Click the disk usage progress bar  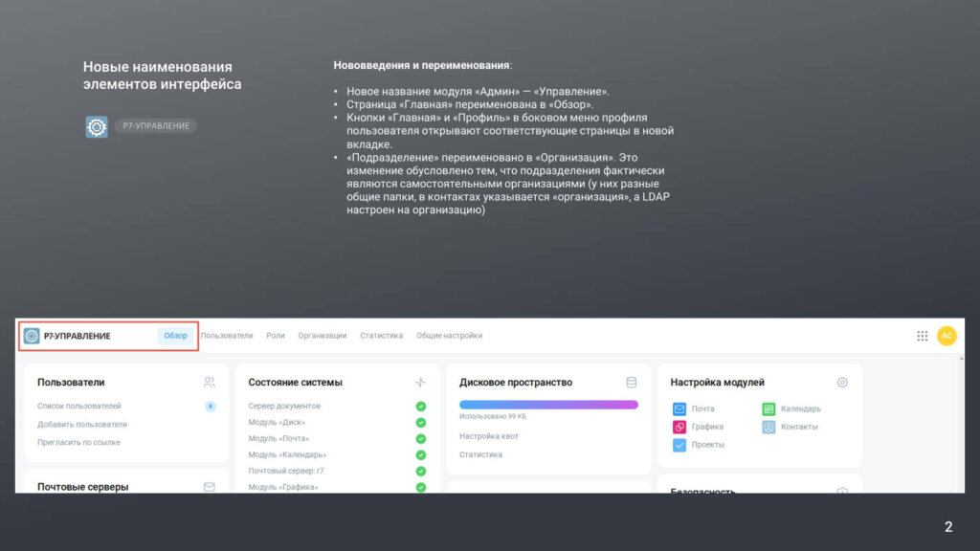coord(548,405)
